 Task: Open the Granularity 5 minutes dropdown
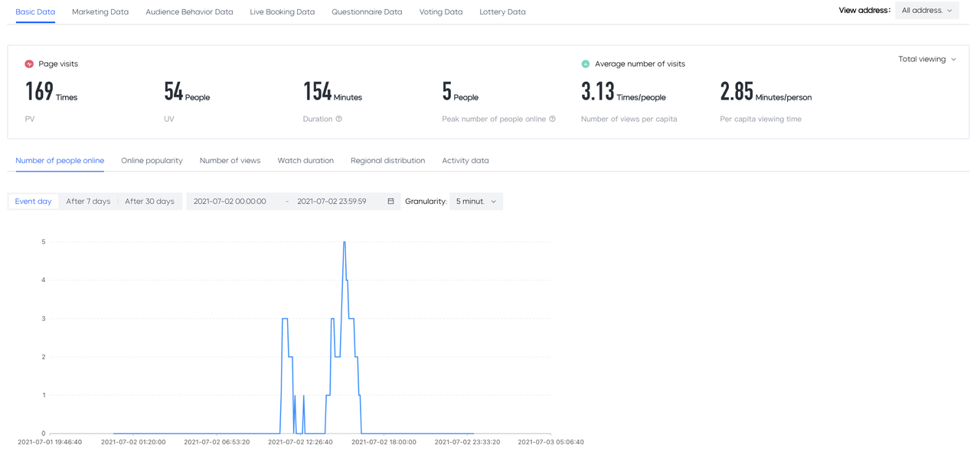point(476,202)
